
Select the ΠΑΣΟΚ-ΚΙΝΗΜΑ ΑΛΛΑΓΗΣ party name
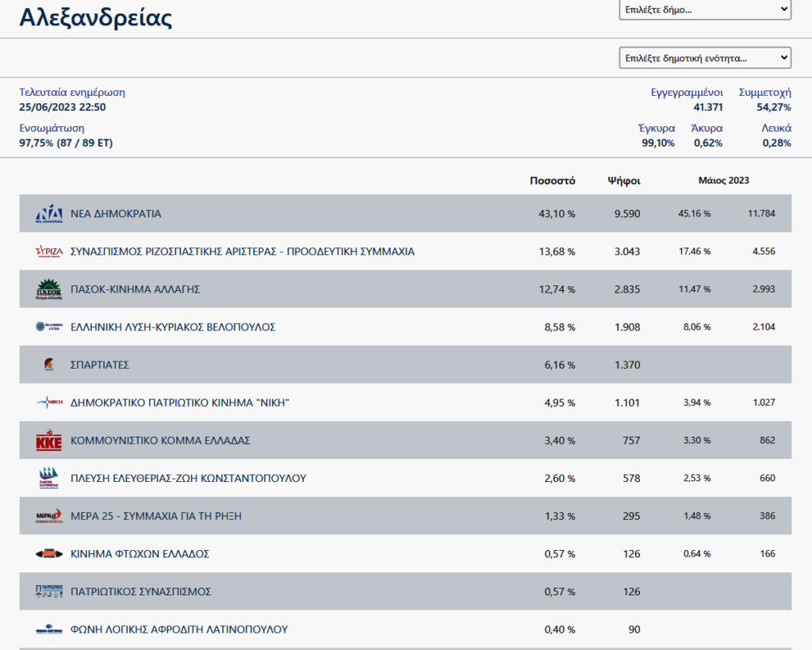135,289
